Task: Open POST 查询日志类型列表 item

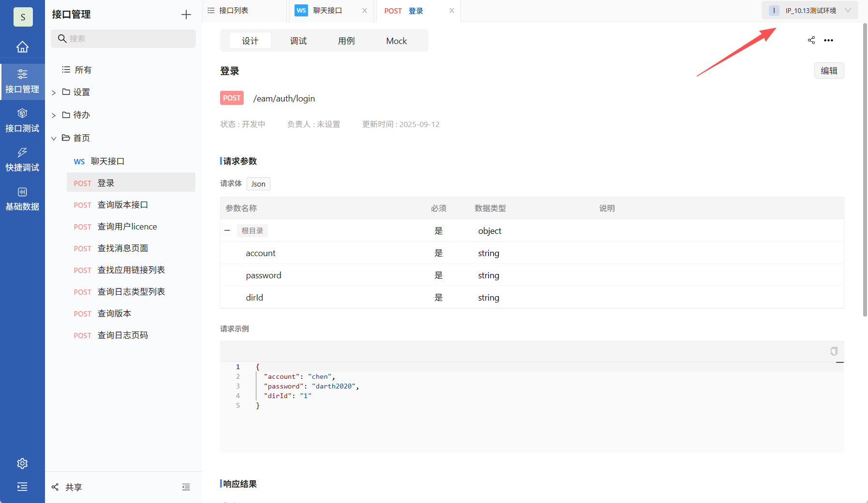Action: [x=131, y=292]
